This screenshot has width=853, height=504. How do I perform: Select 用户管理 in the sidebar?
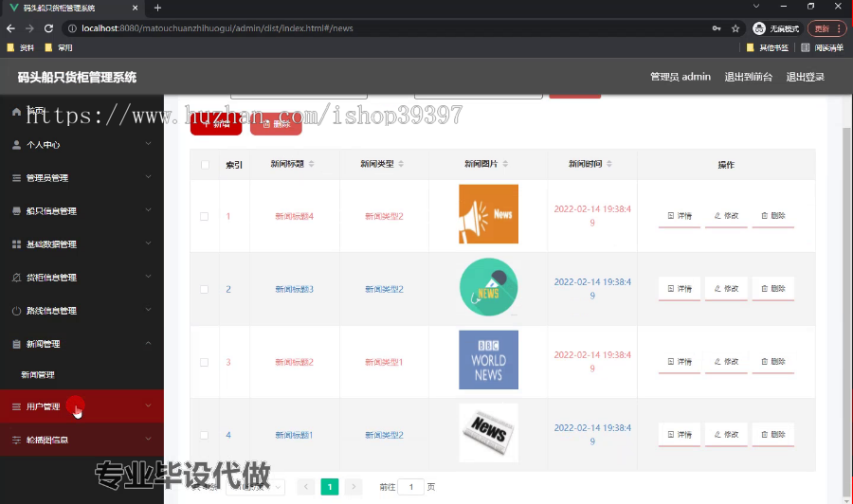[82, 406]
